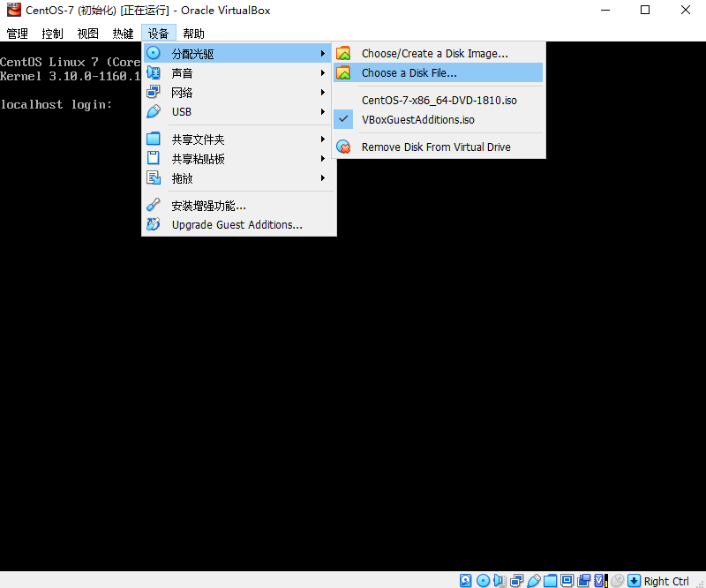
Task: Click the optical drive icon beside 分配光驱
Action: tap(154, 53)
